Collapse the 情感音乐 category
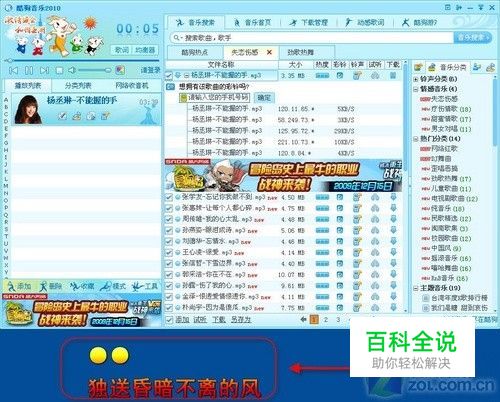The height and width of the screenshot is (402, 500). point(416,89)
